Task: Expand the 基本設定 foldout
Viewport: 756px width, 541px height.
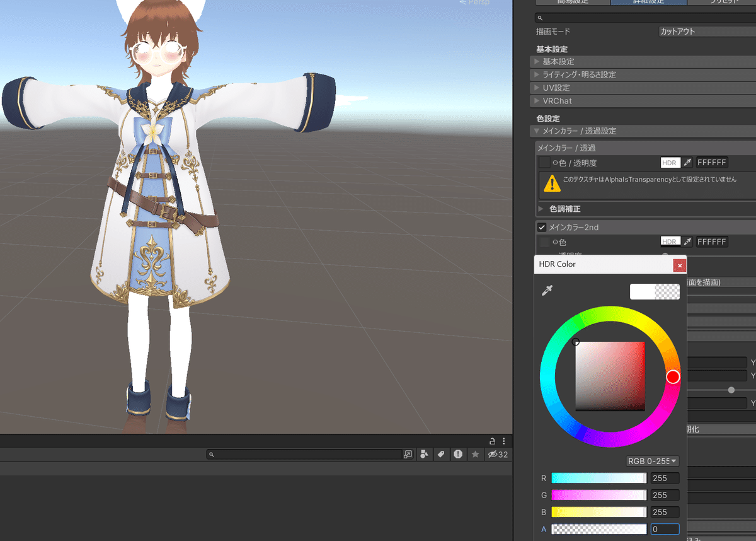Action: click(643, 61)
